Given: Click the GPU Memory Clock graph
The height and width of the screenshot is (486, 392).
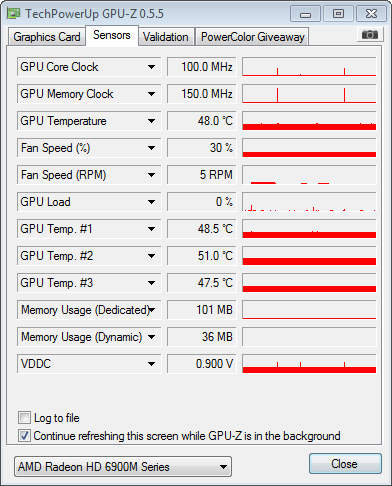Looking at the screenshot, I should pyautogui.click(x=309, y=94).
